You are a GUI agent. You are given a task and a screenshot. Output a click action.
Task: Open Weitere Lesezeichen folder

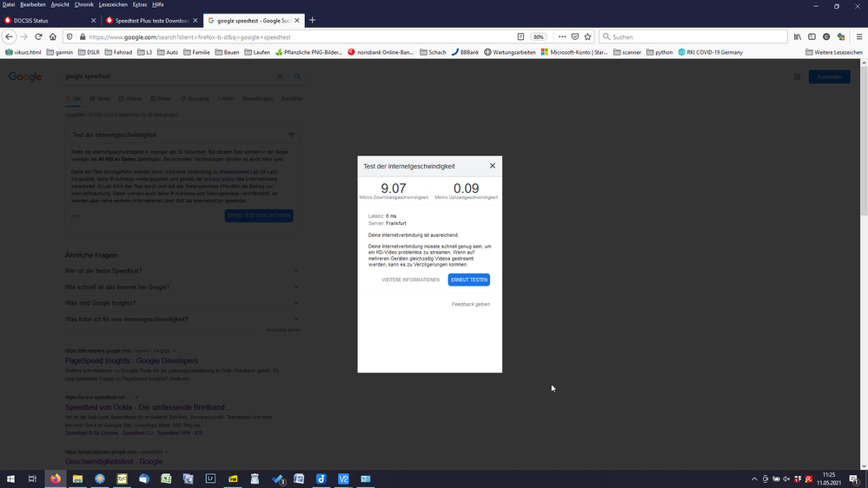click(x=833, y=53)
